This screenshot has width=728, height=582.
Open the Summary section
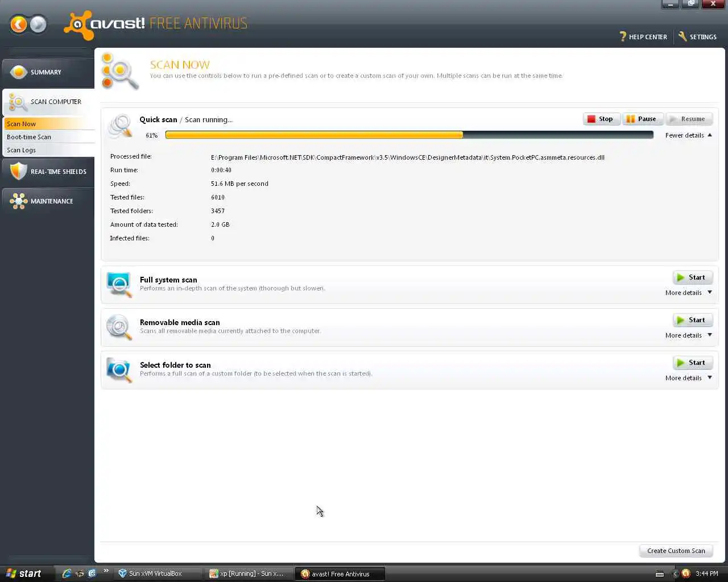pyautogui.click(x=48, y=72)
